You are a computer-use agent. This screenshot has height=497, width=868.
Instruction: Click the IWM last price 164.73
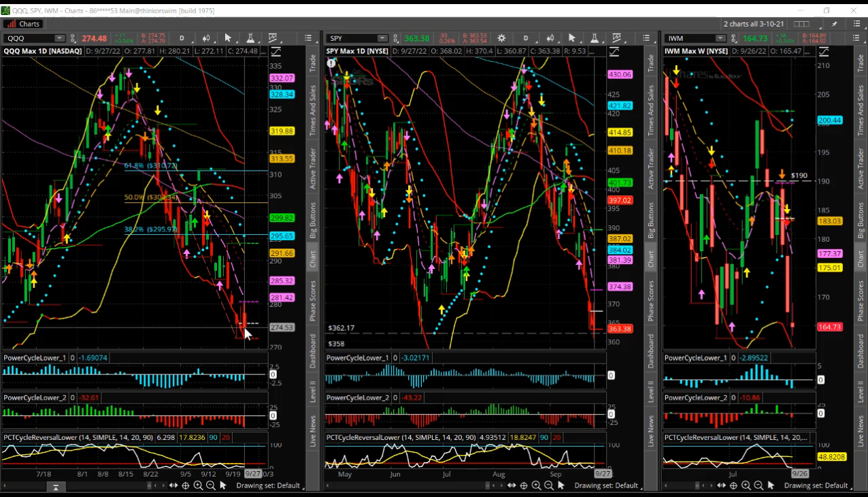click(x=755, y=38)
